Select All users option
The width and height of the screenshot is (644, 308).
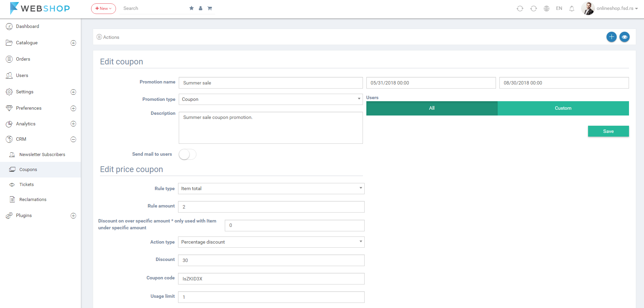(x=432, y=108)
